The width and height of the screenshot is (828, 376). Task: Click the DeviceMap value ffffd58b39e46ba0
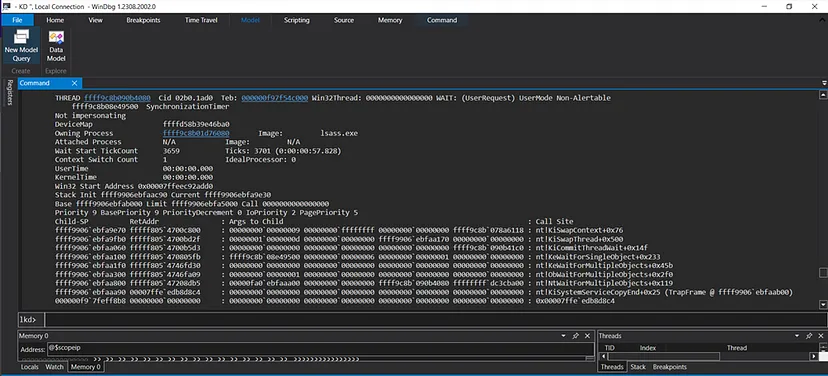click(x=196, y=124)
